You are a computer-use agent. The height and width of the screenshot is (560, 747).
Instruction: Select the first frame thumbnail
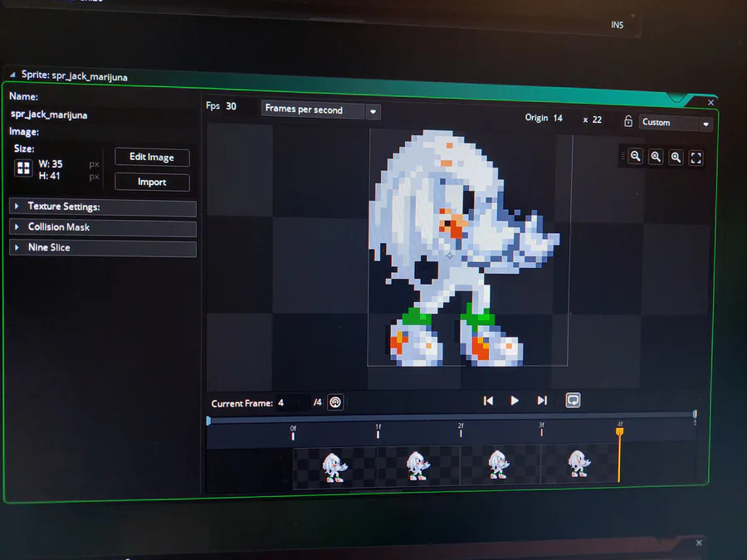click(334, 468)
